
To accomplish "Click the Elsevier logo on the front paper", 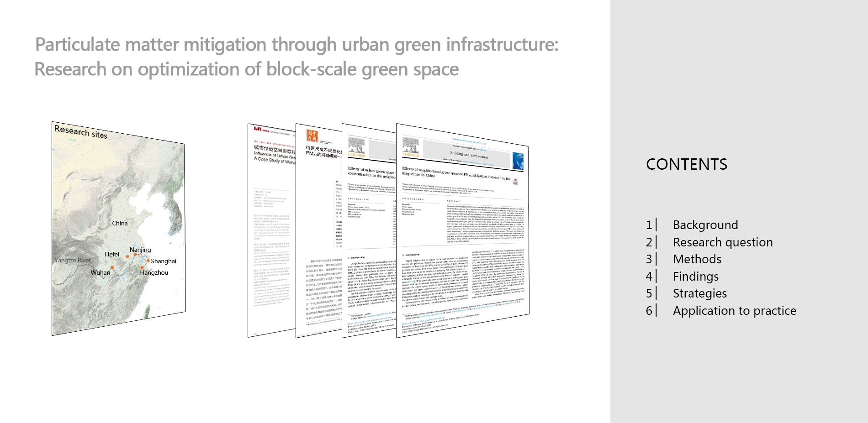I will click(x=410, y=147).
